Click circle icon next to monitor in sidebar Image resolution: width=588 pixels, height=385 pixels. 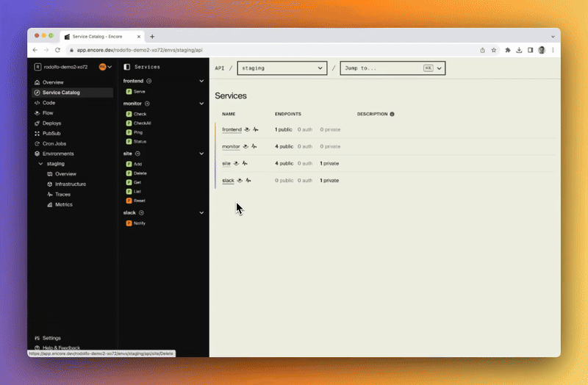pyautogui.click(x=147, y=104)
